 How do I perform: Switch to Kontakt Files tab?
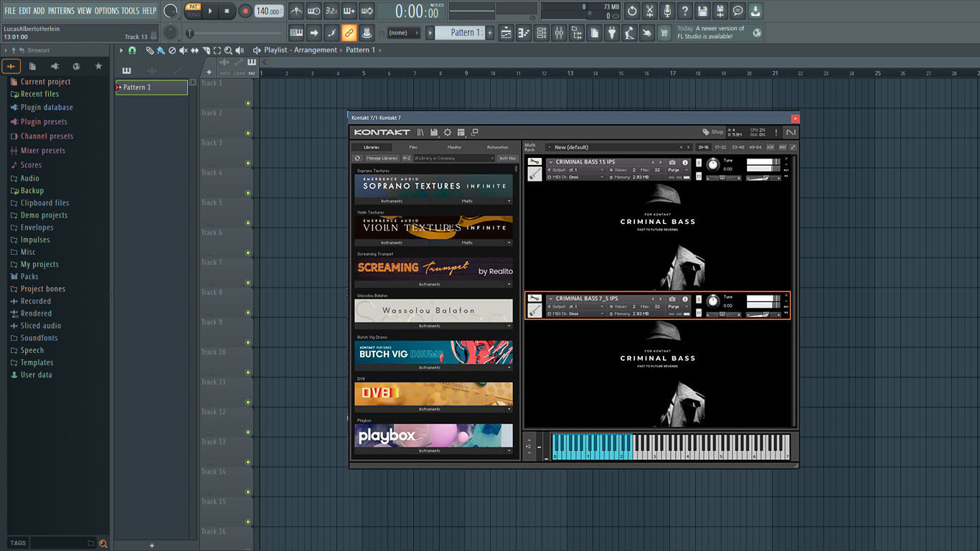pos(414,147)
